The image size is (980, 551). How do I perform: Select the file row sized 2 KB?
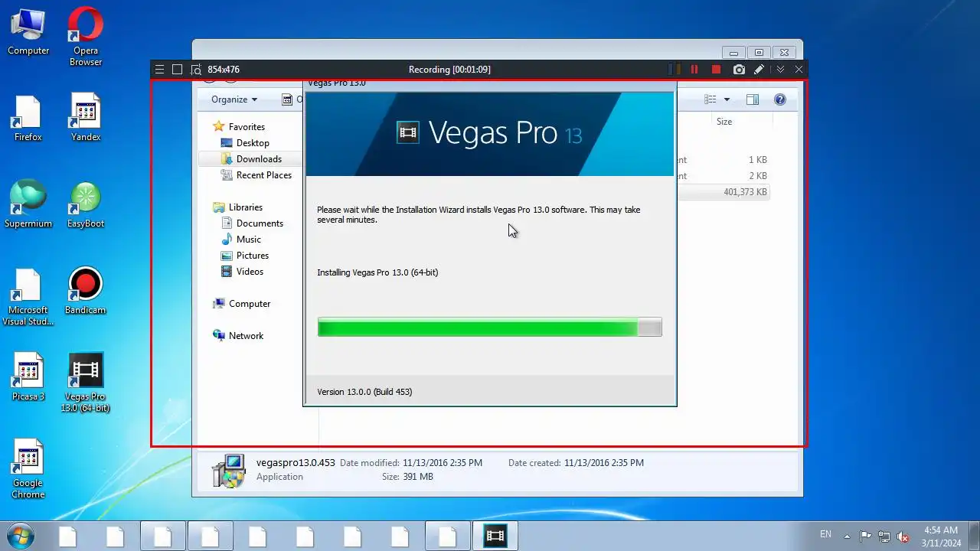coord(722,176)
